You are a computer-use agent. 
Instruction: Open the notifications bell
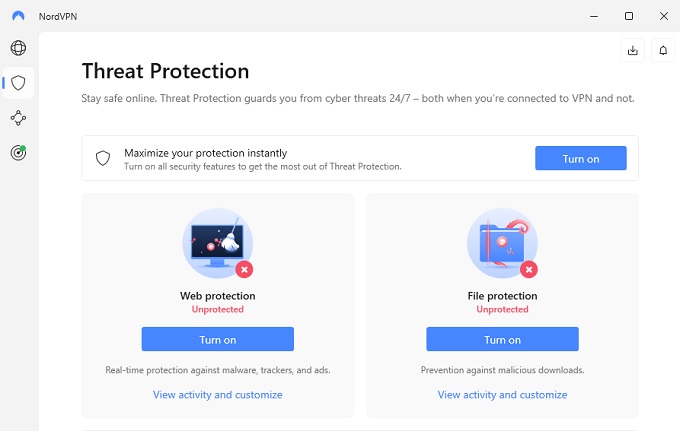point(663,49)
